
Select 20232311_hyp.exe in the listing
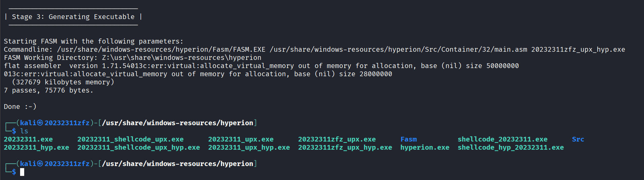(36, 147)
